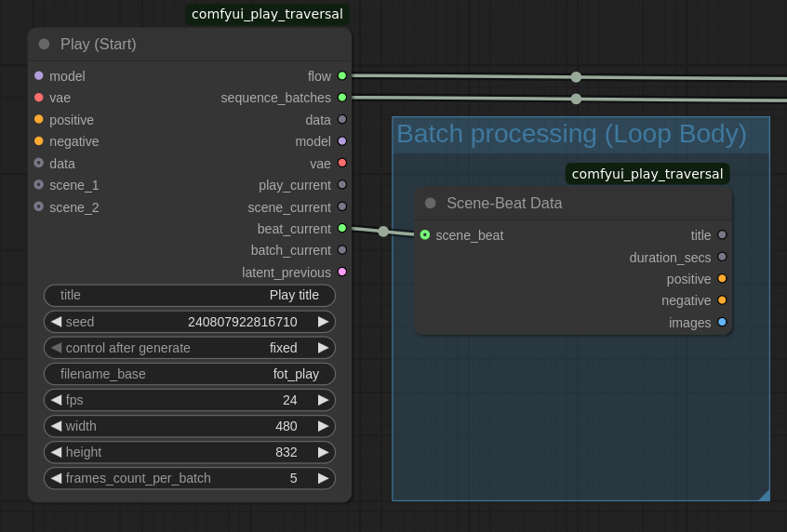Image resolution: width=787 pixels, height=532 pixels.
Task: Increase frames_count_per_batch with right arrow
Action: 323,478
